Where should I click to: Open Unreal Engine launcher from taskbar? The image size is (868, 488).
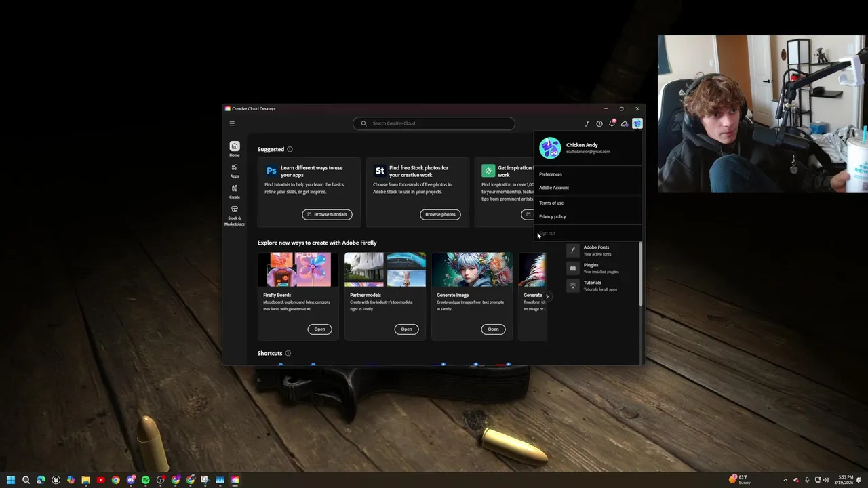(x=56, y=480)
